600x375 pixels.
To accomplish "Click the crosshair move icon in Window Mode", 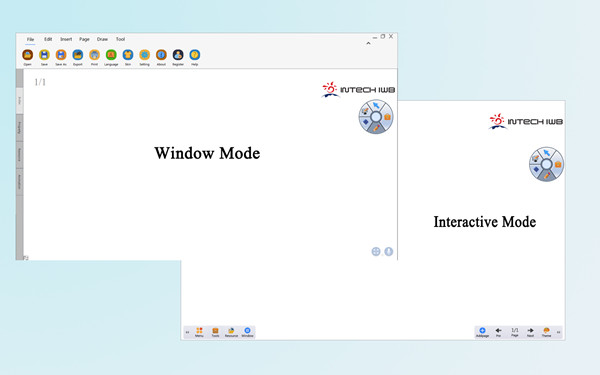I will click(x=376, y=251).
